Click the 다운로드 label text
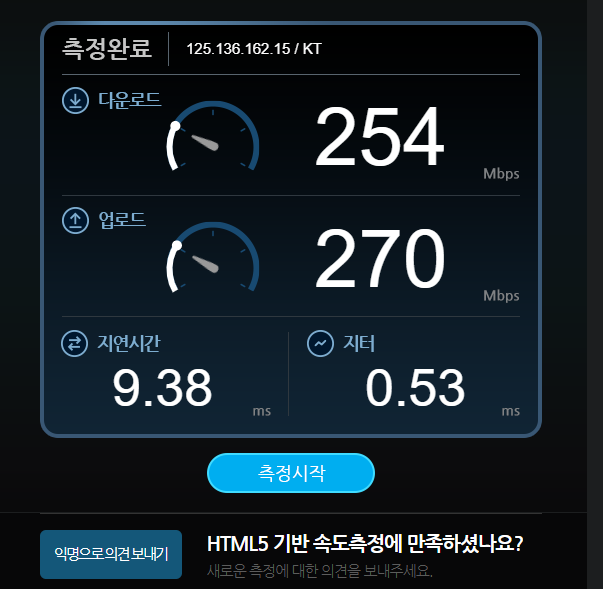Viewport: 603px width, 589px height. 130,100
